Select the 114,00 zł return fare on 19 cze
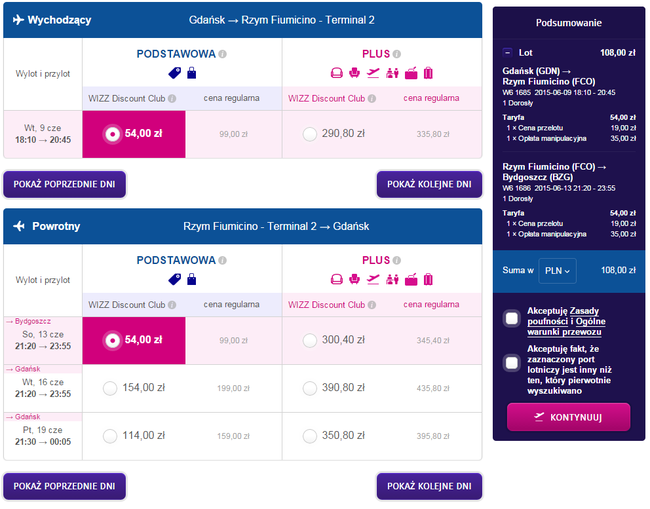 (110, 436)
